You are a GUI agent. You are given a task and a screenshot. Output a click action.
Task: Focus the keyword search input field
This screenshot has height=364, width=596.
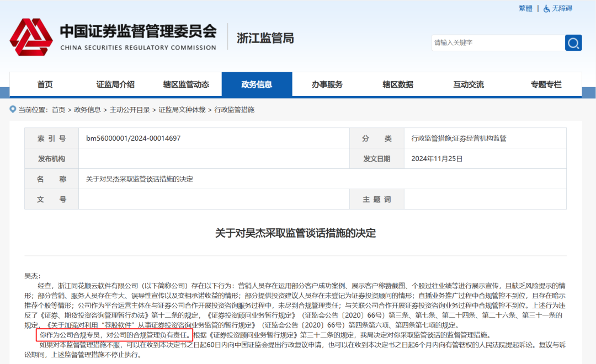pos(498,43)
